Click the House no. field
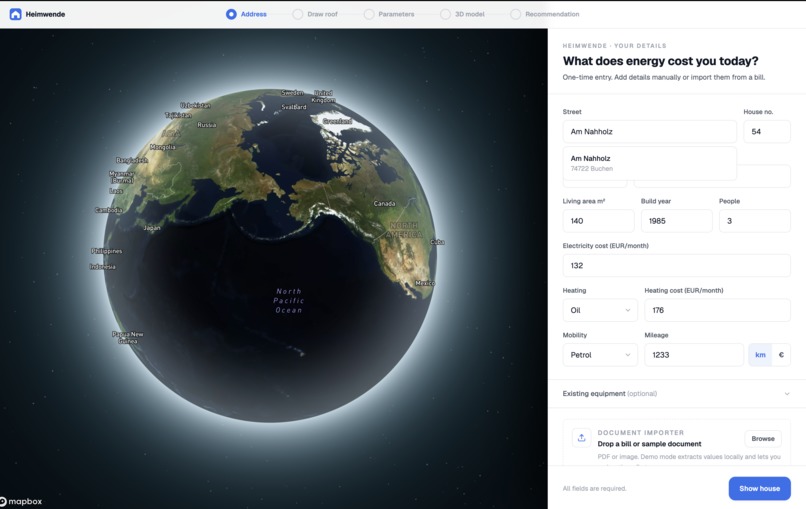Viewport: 806px width, 509px height. pyautogui.click(x=767, y=132)
